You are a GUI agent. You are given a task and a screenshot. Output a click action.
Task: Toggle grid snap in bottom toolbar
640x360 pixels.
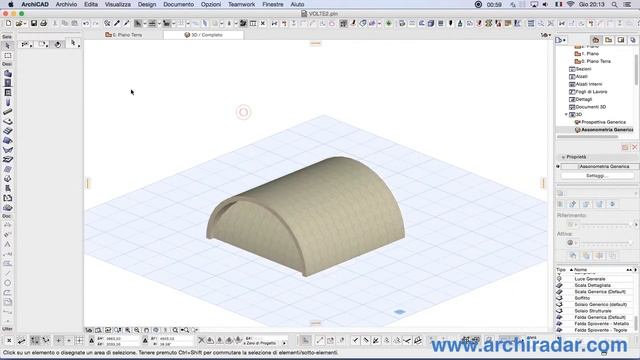(x=79, y=340)
